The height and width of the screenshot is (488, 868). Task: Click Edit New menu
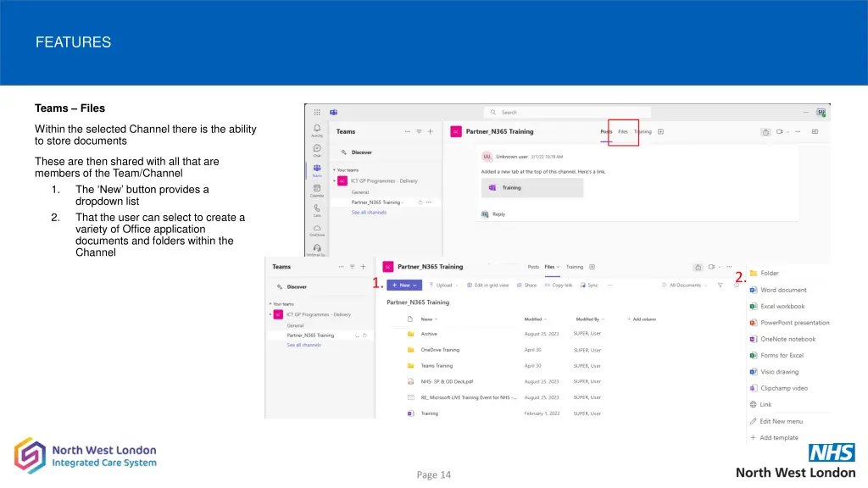[x=781, y=421]
